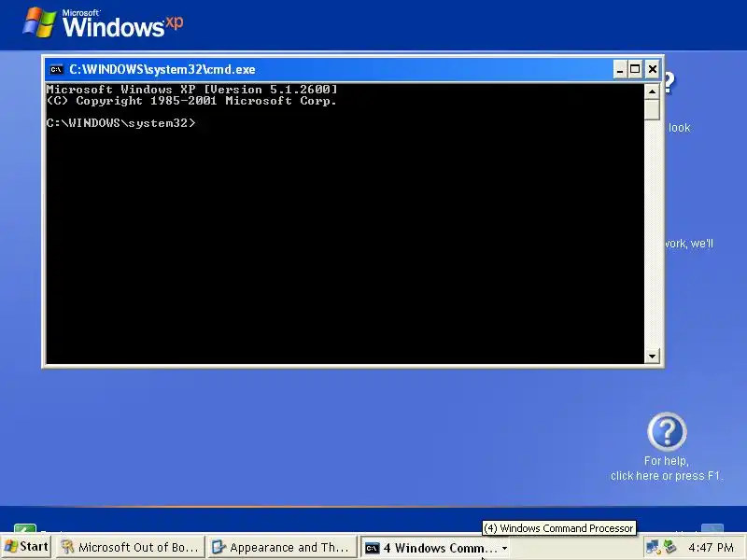Click 'Microsoft Windows XP [Version 5.1.2600]' text
The height and width of the screenshot is (560, 747).
pyautogui.click(x=191, y=89)
